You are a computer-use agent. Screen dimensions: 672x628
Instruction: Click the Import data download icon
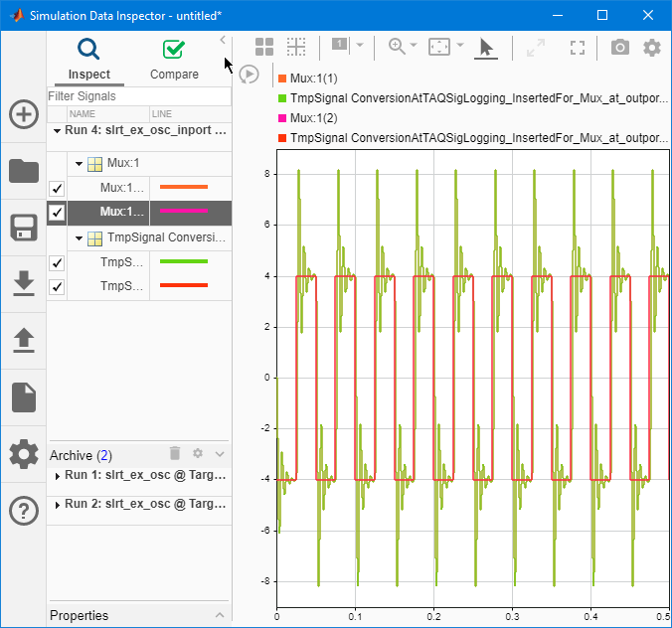24,284
